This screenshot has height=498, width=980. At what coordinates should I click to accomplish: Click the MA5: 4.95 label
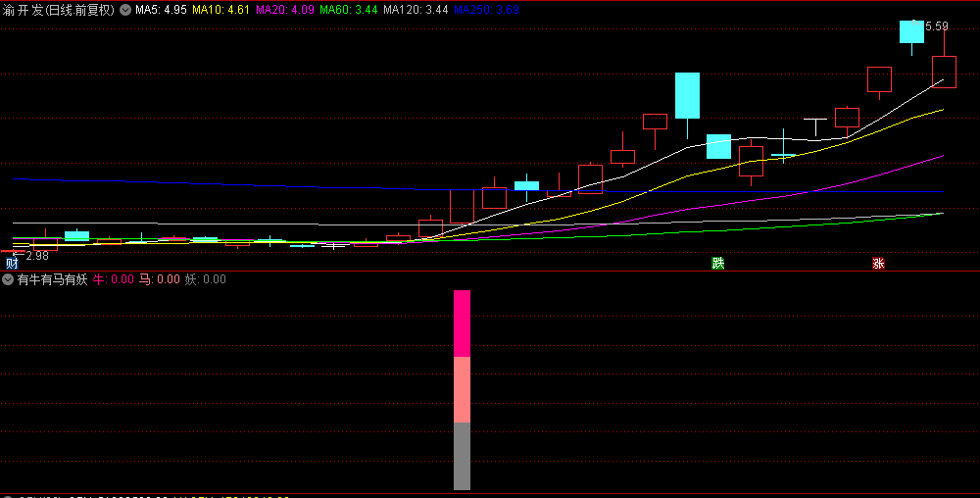click(161, 10)
